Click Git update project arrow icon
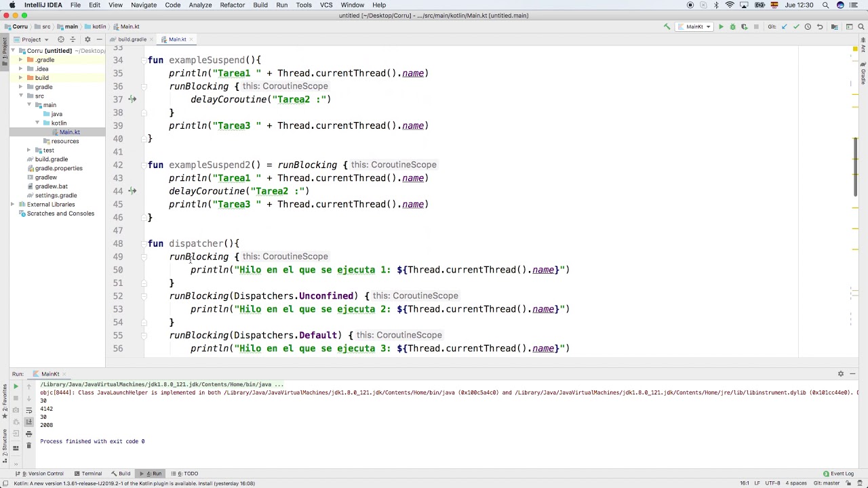The width and height of the screenshot is (868, 488). [x=784, y=26]
